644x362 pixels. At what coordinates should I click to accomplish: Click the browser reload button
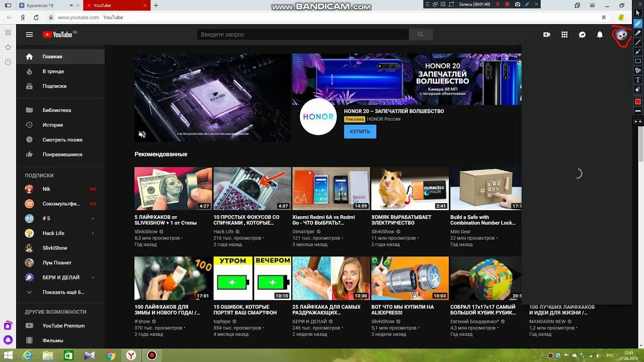pos(36,17)
